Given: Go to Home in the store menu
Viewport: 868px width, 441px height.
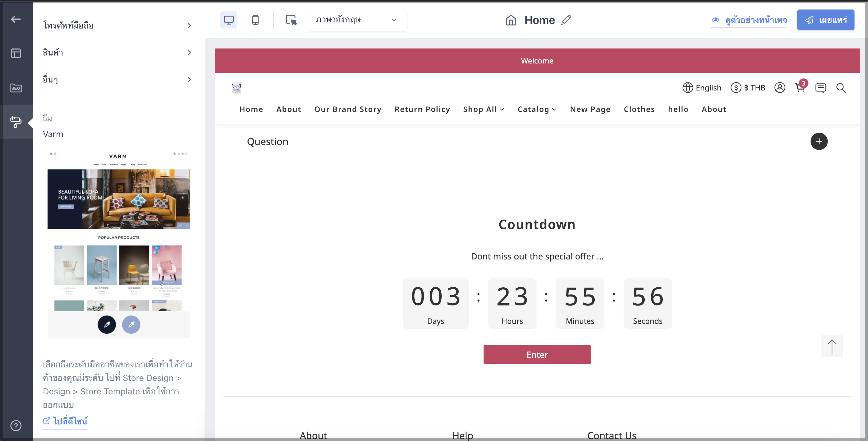Looking at the screenshot, I should click(252, 109).
